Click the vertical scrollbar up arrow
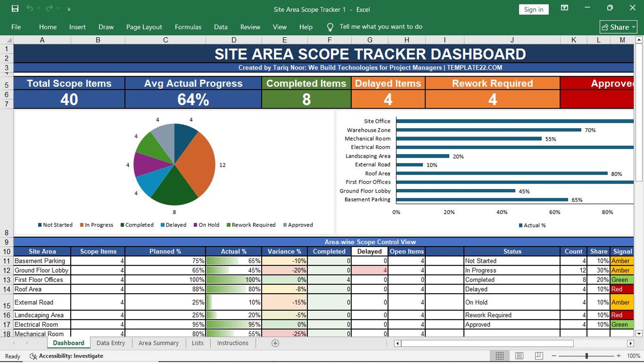 [x=639, y=40]
